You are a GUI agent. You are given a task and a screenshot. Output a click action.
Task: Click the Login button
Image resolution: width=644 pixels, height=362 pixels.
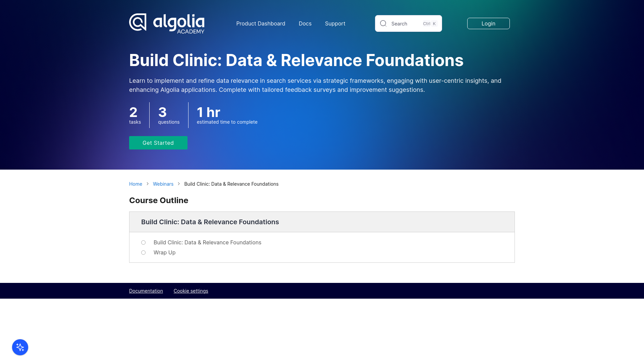click(488, 23)
